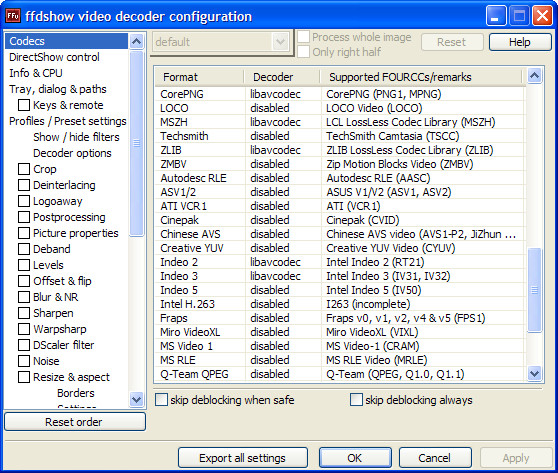Open Decoder options page
Screen dimensions: 558x473
[x=72, y=153]
